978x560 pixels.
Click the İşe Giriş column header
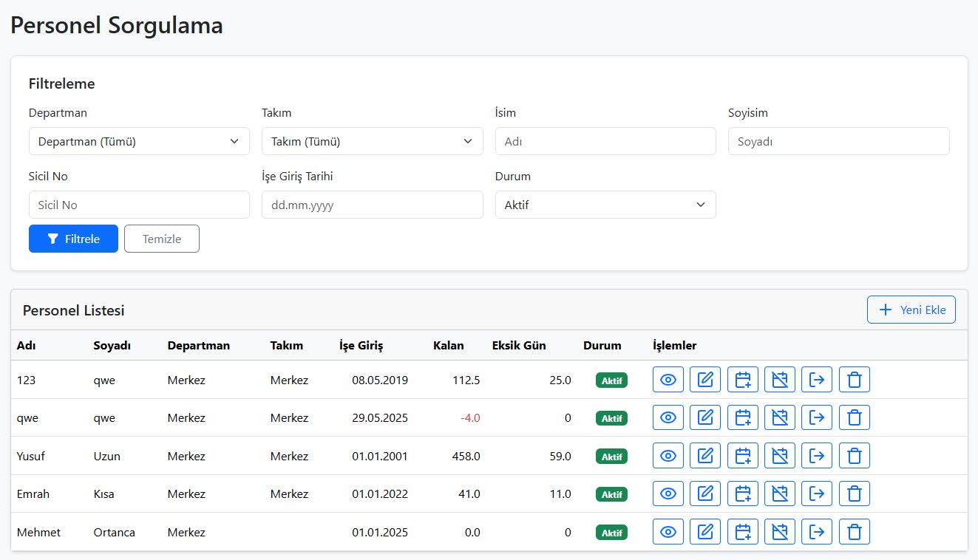point(361,345)
